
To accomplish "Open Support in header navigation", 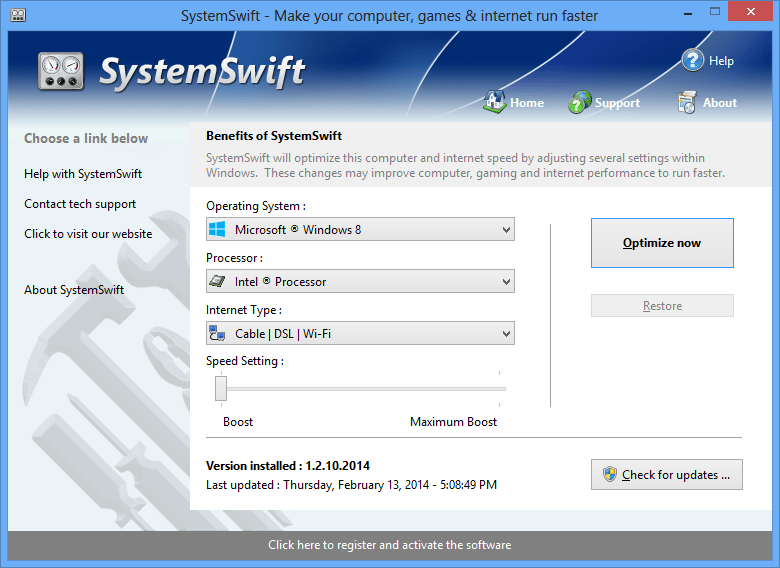I will click(617, 102).
